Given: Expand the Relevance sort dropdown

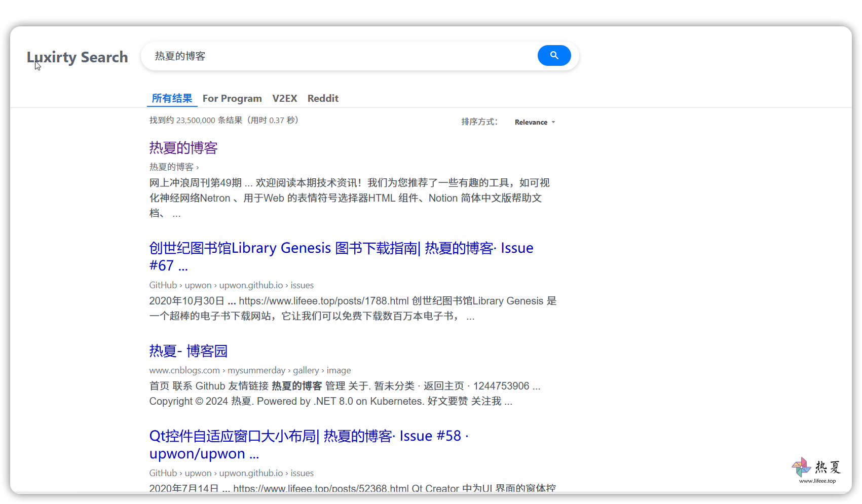Looking at the screenshot, I should coord(535,122).
